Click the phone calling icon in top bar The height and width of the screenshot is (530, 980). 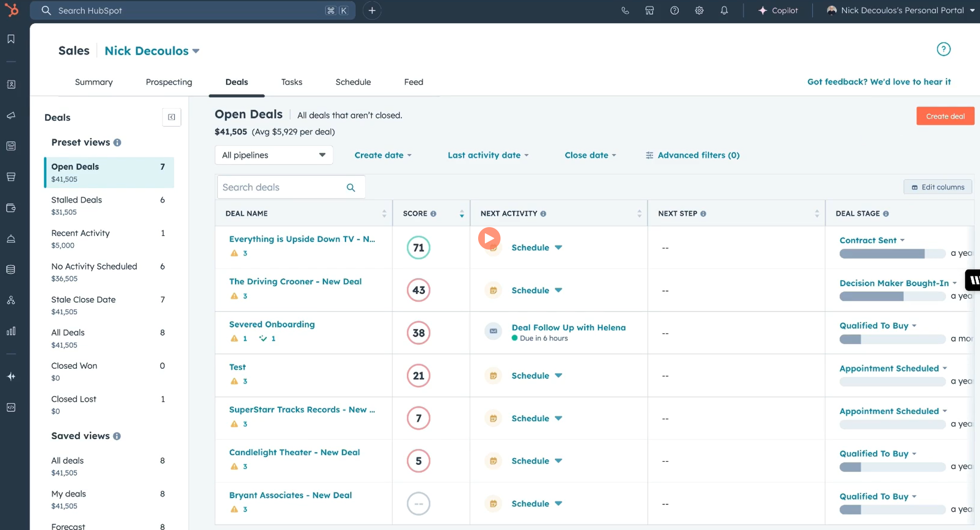click(x=625, y=10)
